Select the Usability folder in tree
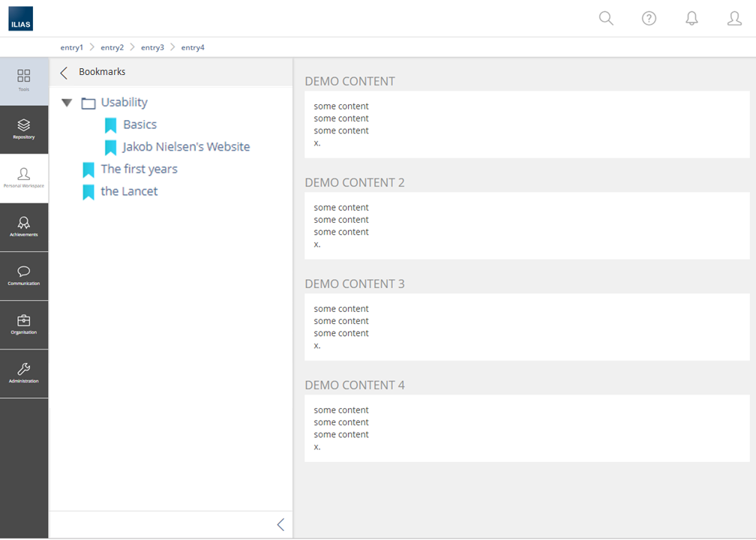 124,103
